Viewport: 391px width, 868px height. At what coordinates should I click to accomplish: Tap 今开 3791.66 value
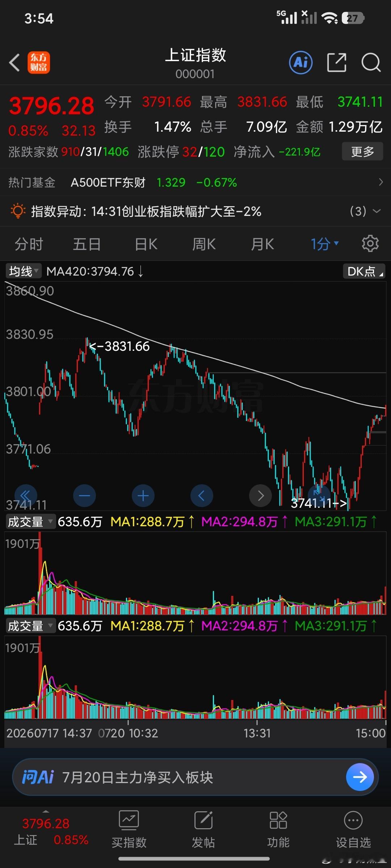click(167, 102)
